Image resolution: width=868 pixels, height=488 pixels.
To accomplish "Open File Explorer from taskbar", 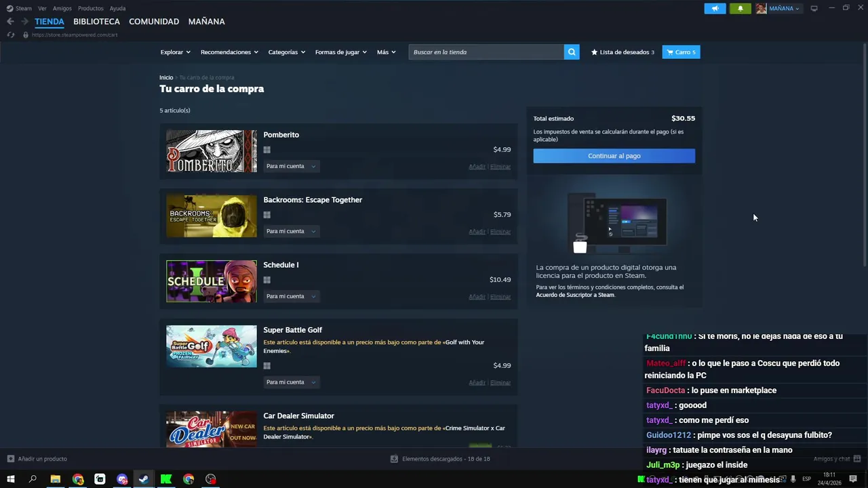I will tap(56, 479).
